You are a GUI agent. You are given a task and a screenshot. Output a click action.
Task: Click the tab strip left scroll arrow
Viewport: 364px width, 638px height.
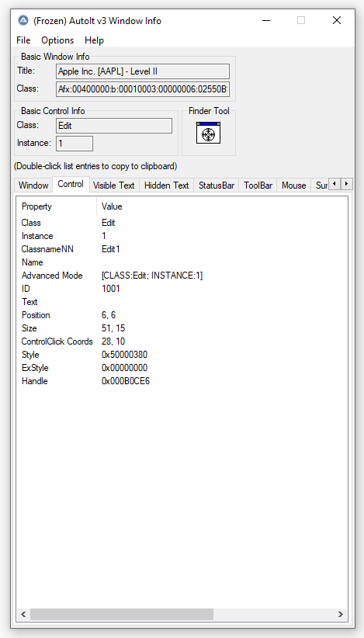(x=335, y=184)
